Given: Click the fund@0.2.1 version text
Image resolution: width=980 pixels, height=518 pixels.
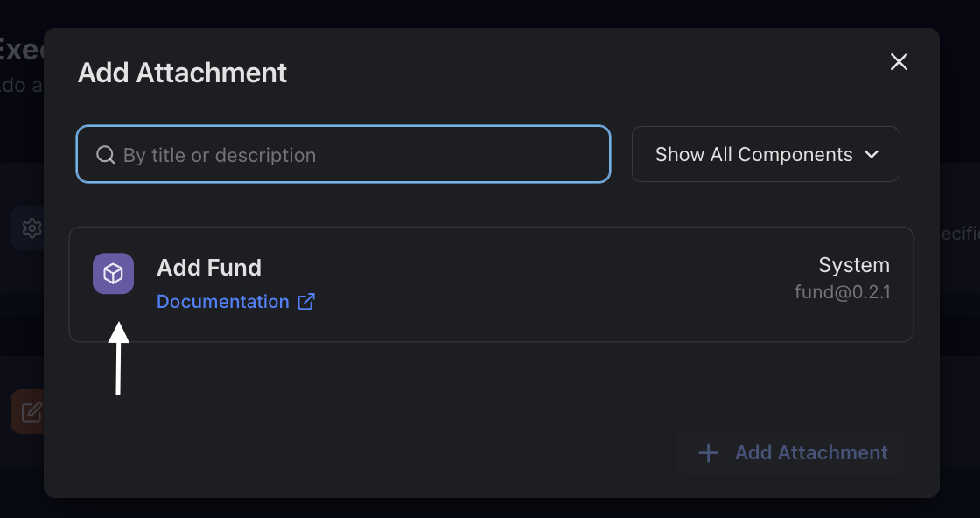Looking at the screenshot, I should click(842, 292).
